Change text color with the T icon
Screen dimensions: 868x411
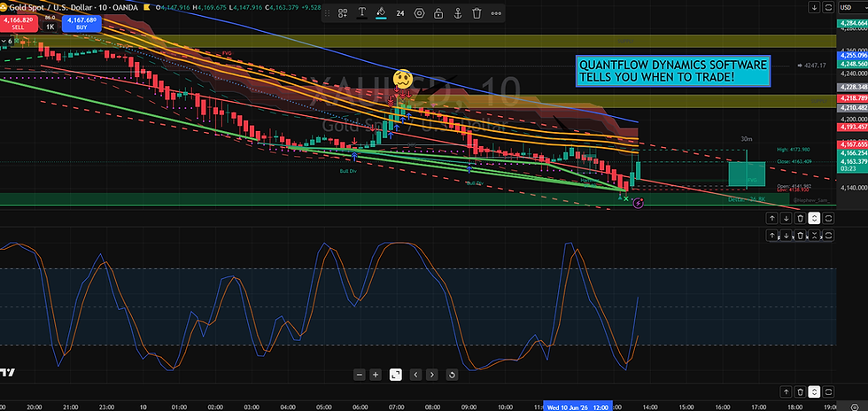click(x=362, y=12)
